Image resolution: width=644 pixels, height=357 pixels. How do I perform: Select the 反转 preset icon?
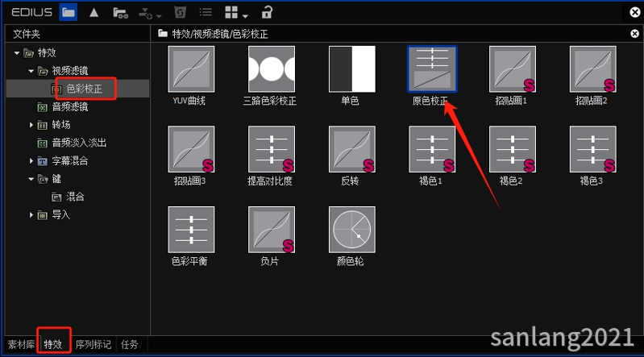click(352, 149)
